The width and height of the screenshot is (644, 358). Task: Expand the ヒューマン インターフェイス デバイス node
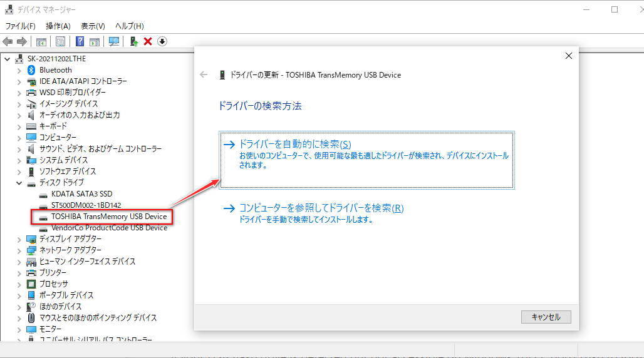point(19,262)
